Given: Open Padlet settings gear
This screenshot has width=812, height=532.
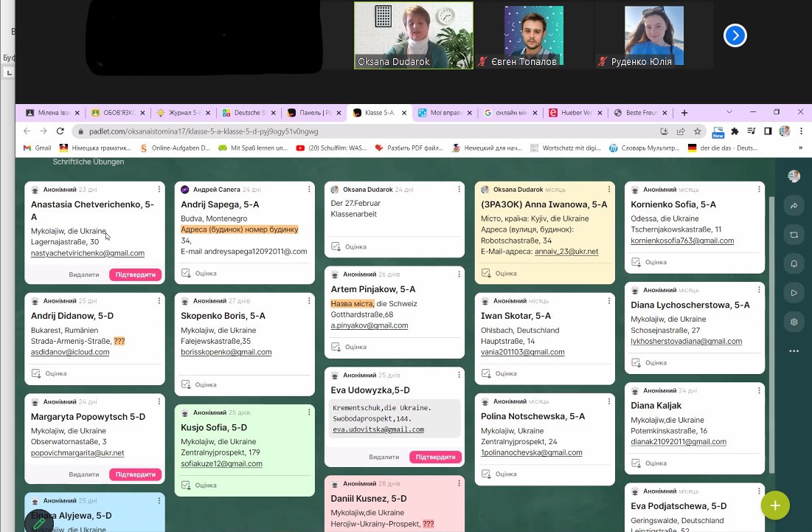Looking at the screenshot, I should 794,322.
